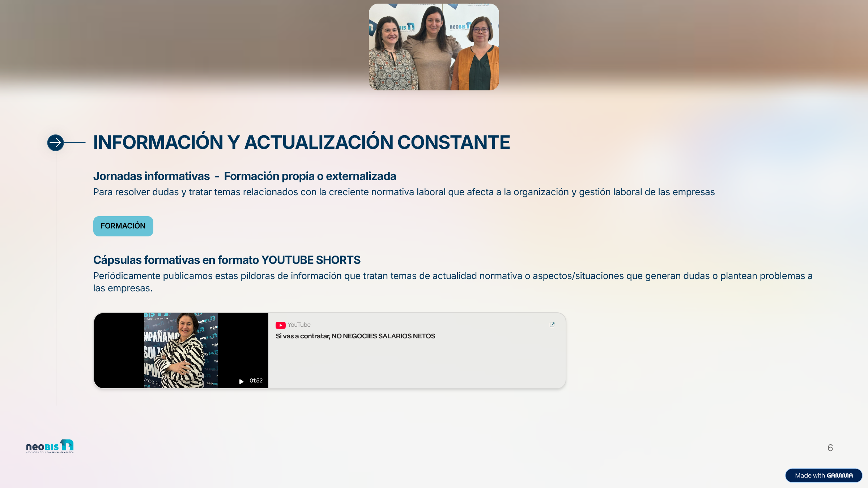
Task: Click the circled arrow icon beside the heading
Action: click(55, 143)
